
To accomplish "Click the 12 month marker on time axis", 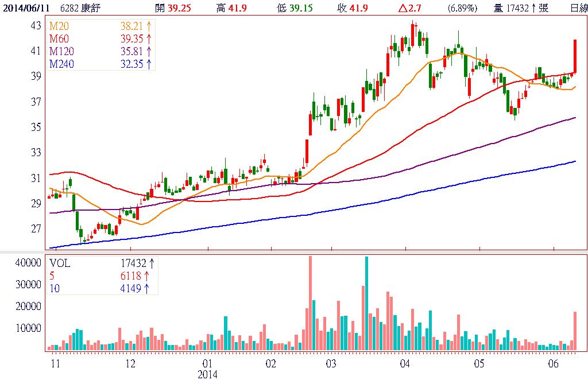I will pos(130,364).
